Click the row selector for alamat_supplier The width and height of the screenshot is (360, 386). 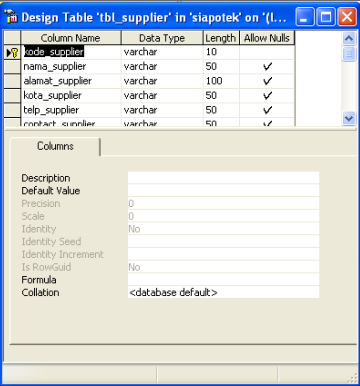pos(12,81)
